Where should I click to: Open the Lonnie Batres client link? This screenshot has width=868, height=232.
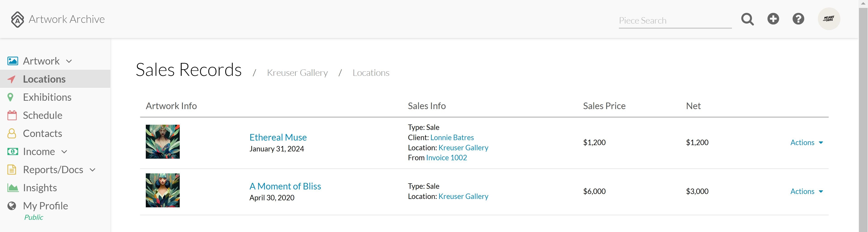pos(452,138)
